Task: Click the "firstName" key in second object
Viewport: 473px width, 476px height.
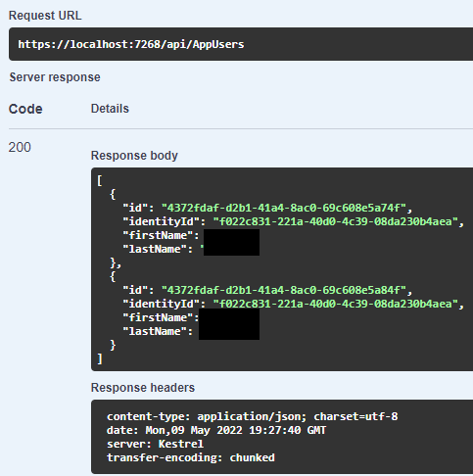Action: (158, 317)
